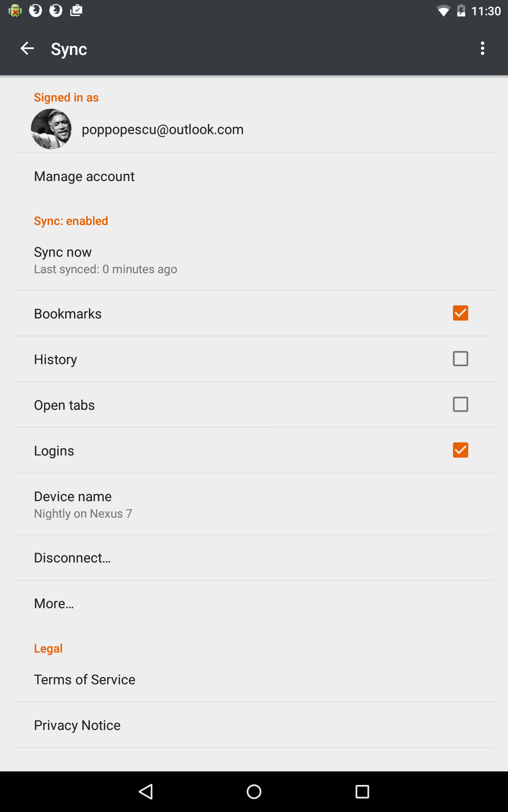Open the More… settings entry
The image size is (508, 812).
coord(254,604)
